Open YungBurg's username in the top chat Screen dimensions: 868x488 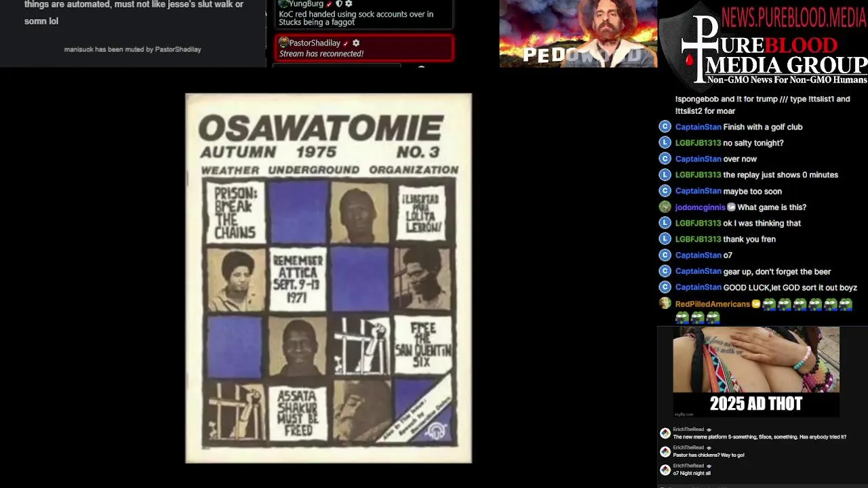[x=306, y=4]
